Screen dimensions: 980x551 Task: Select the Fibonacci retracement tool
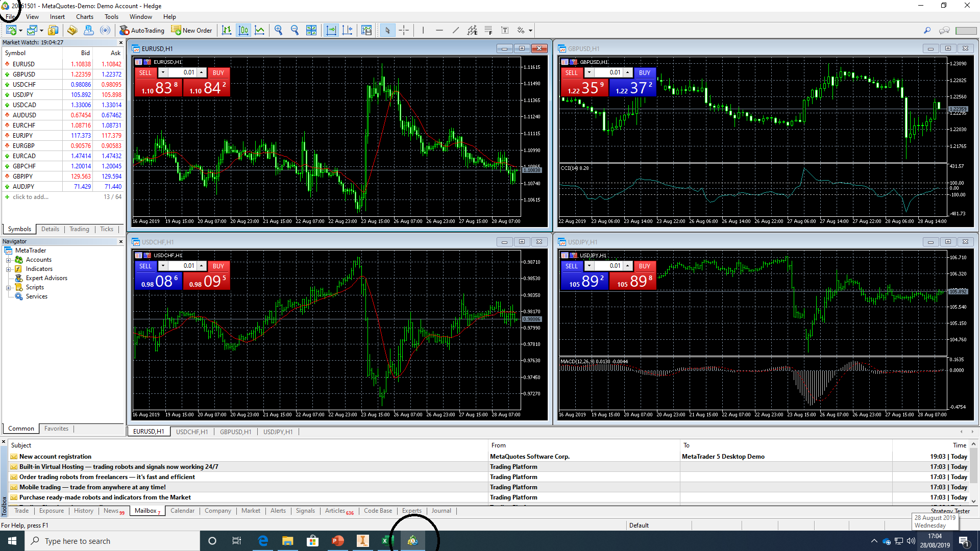pyautogui.click(x=488, y=31)
